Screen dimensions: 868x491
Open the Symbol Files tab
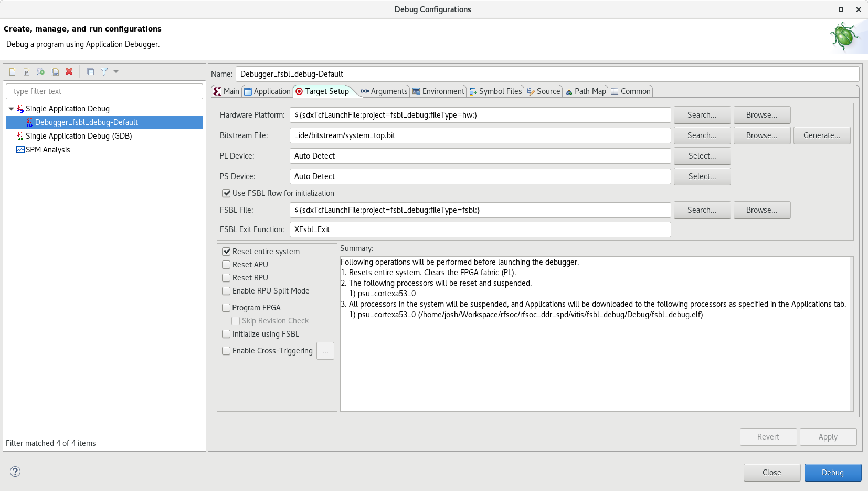pyautogui.click(x=495, y=91)
